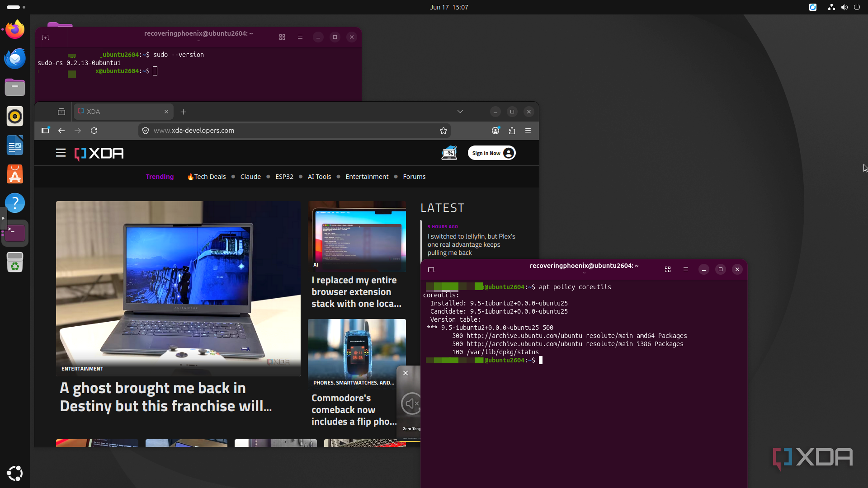Viewport: 868px width, 488px height.
Task: Open the clock showing Jun 17 15:07
Action: (449, 7)
